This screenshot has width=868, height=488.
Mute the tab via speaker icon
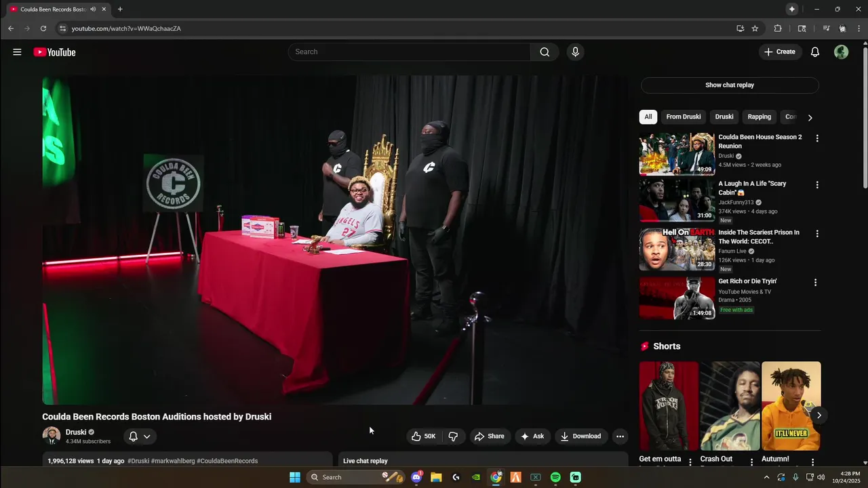coord(93,9)
